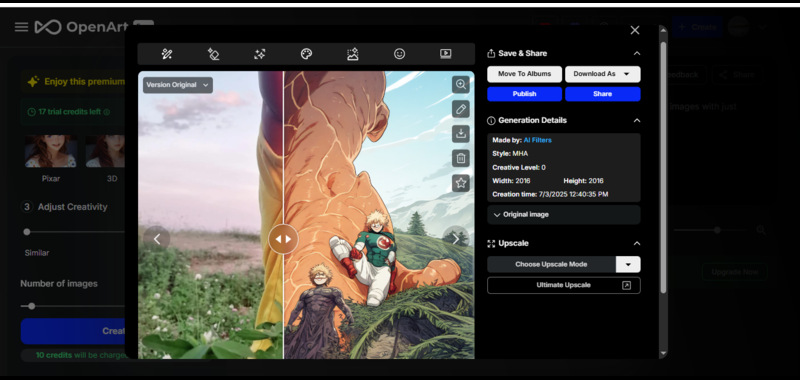Click the Adjust Creativity slider handle
The height and width of the screenshot is (380, 800).
pos(27,232)
